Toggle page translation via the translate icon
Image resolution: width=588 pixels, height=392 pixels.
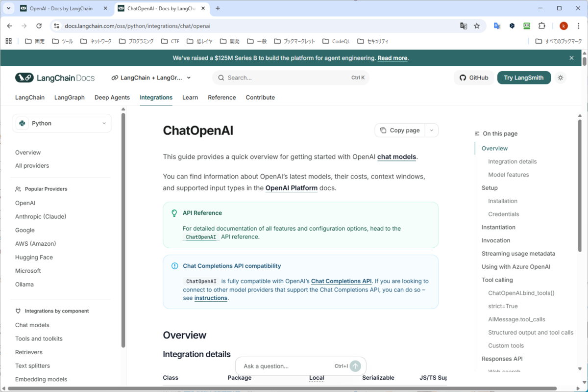464,25
